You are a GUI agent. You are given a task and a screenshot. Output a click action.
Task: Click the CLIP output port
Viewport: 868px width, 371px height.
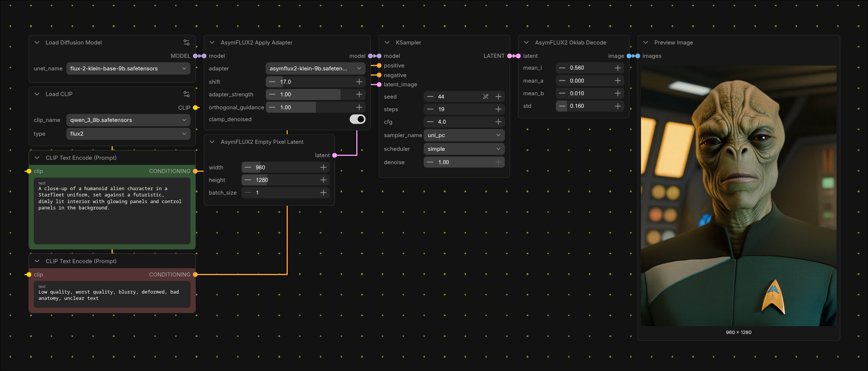click(x=196, y=108)
